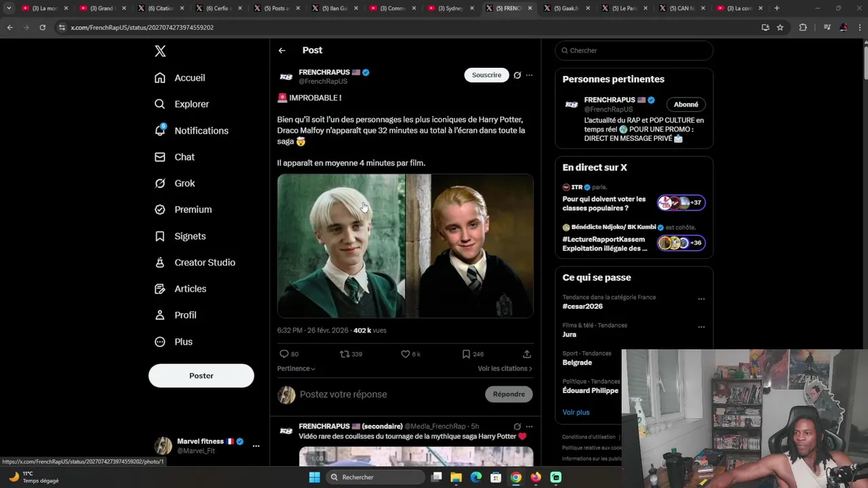Open Grok from the sidebar
The width and height of the screenshot is (868, 488).
(x=174, y=184)
